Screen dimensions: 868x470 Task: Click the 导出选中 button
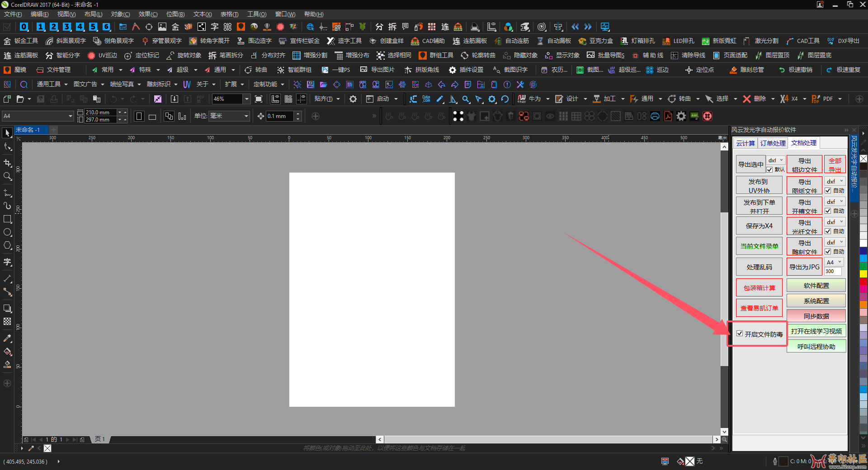pos(750,164)
